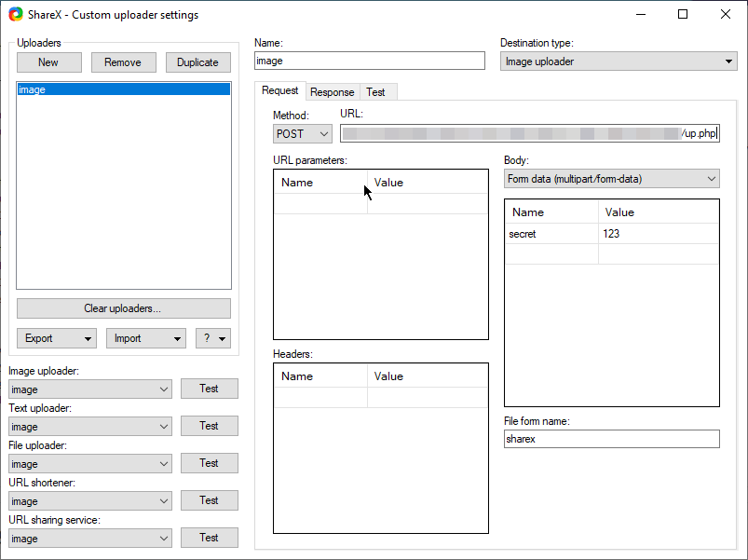This screenshot has width=748, height=560.
Task: Create a new uploader with the New button
Action: (48, 61)
